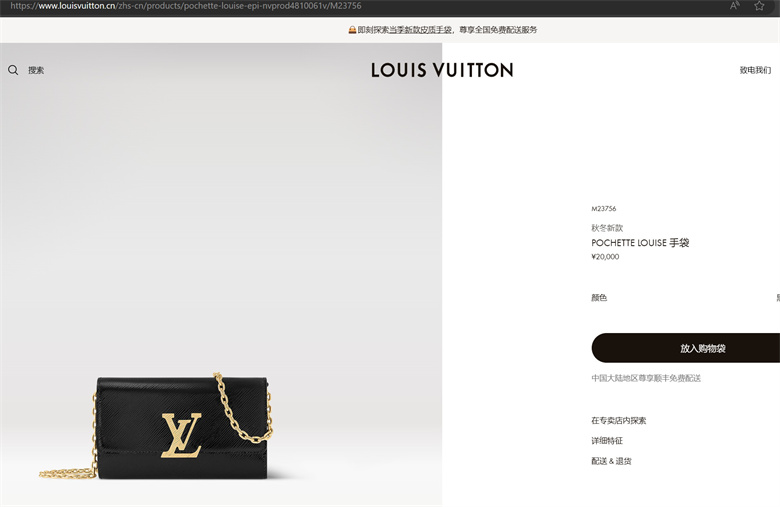Click the product code M23756
Screen dimensions: 780x507
[x=603, y=208]
